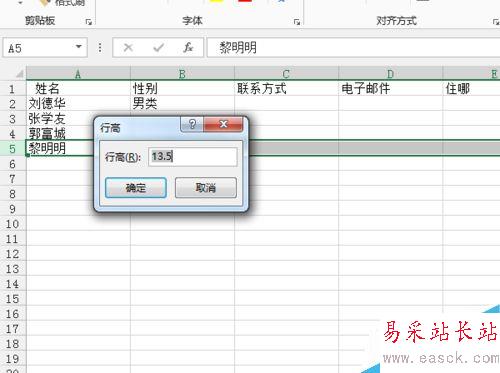Screen dimensions: 500x373
Task: Click the formula bar options dots
Action: click(100, 48)
